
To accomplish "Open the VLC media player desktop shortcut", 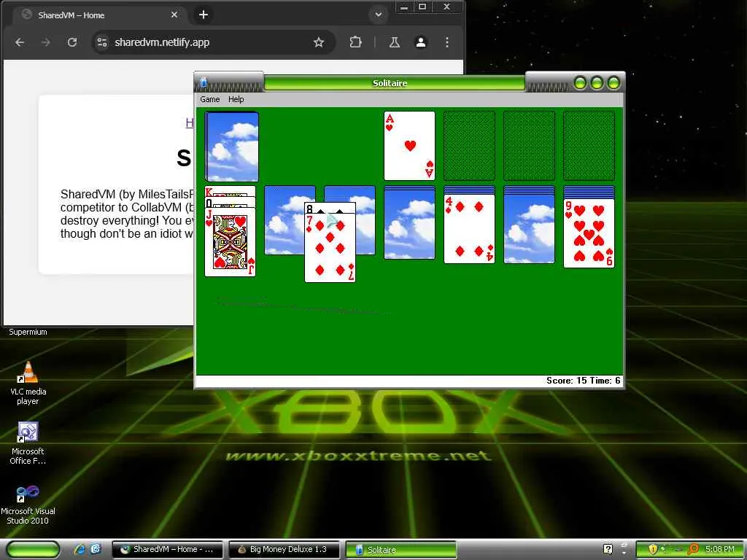I will point(28,384).
